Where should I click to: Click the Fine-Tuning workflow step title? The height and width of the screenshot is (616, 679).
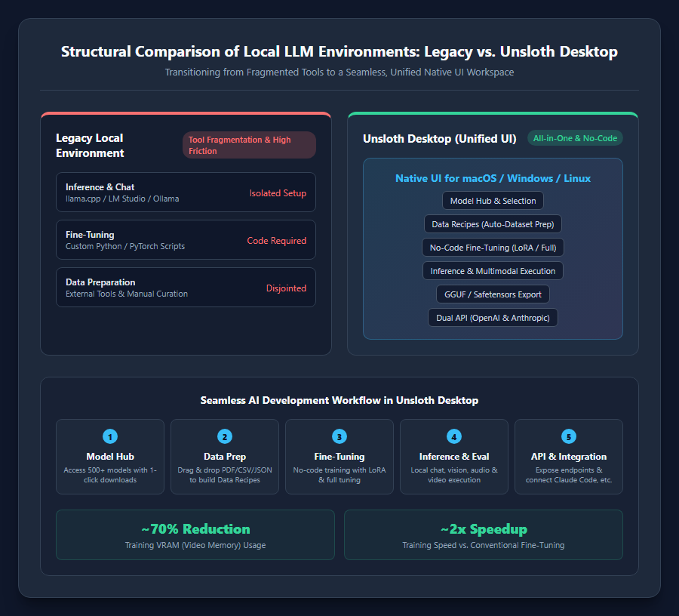click(339, 457)
